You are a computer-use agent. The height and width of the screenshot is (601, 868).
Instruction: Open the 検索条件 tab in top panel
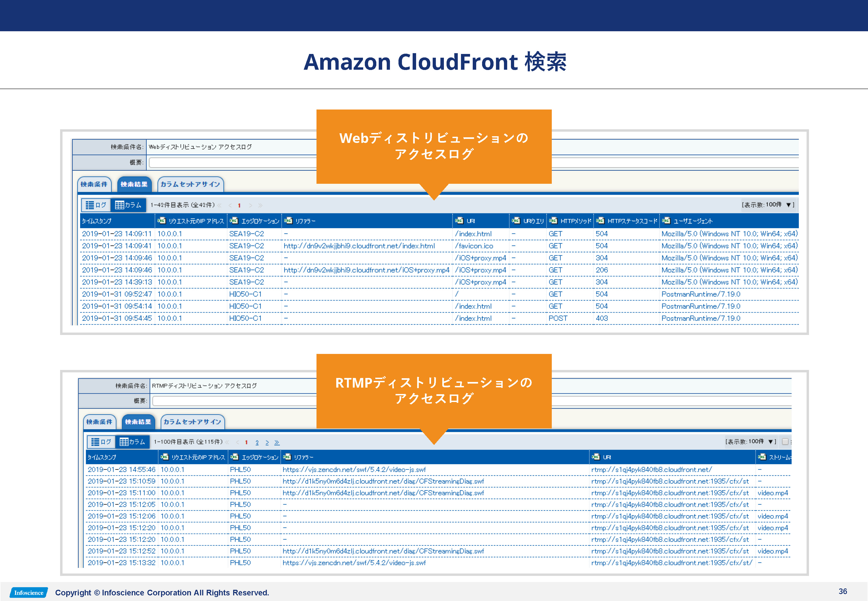94,184
